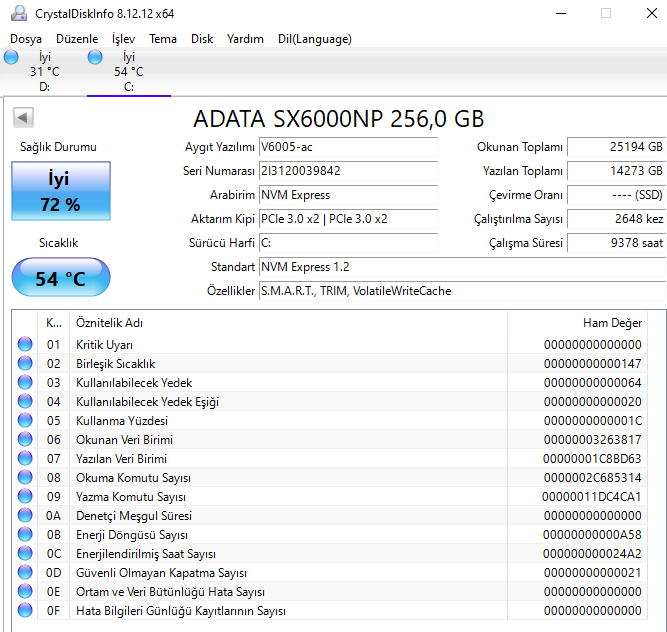This screenshot has height=632, width=667.
Task: Click the D: drive health orb icon
Action: pyautogui.click(x=11, y=58)
